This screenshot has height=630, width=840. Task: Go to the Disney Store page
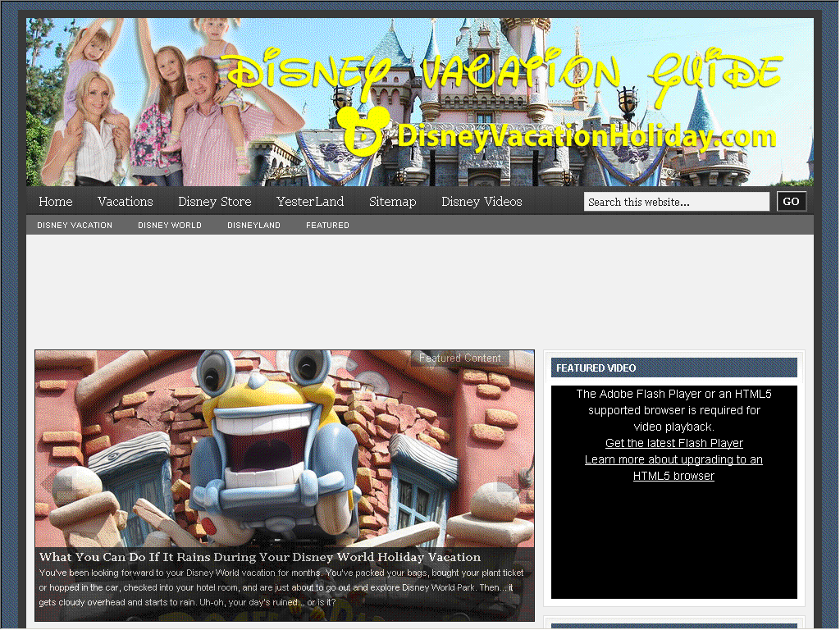click(215, 202)
